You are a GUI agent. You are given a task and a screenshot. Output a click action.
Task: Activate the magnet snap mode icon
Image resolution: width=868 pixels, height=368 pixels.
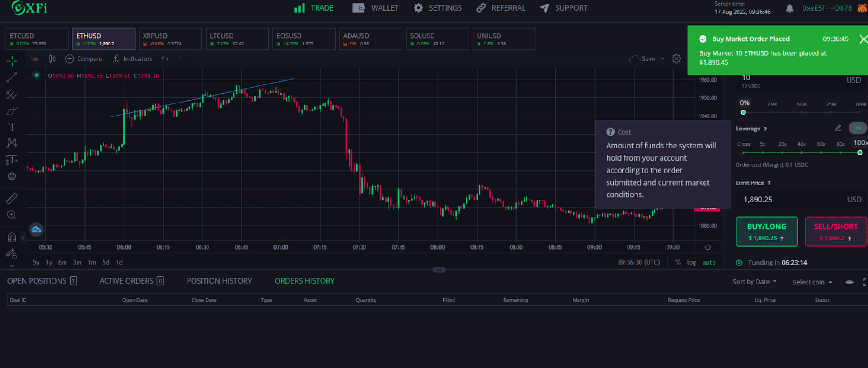pos(12,238)
